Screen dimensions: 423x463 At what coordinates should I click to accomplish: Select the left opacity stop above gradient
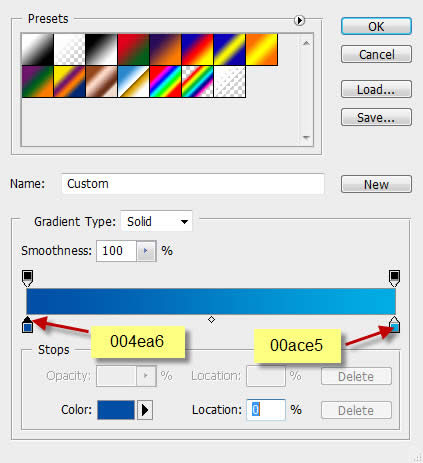[x=27, y=279]
